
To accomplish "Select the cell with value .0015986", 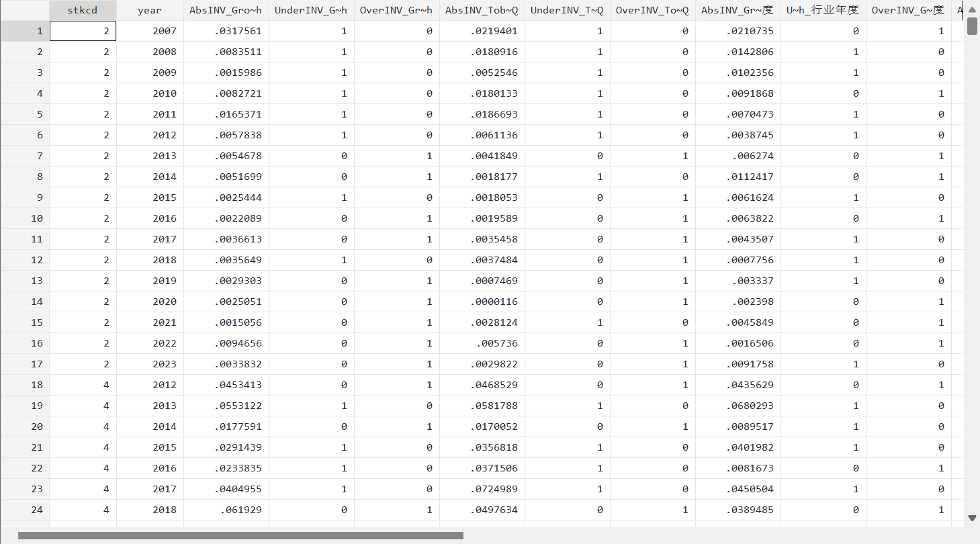I will [226, 73].
